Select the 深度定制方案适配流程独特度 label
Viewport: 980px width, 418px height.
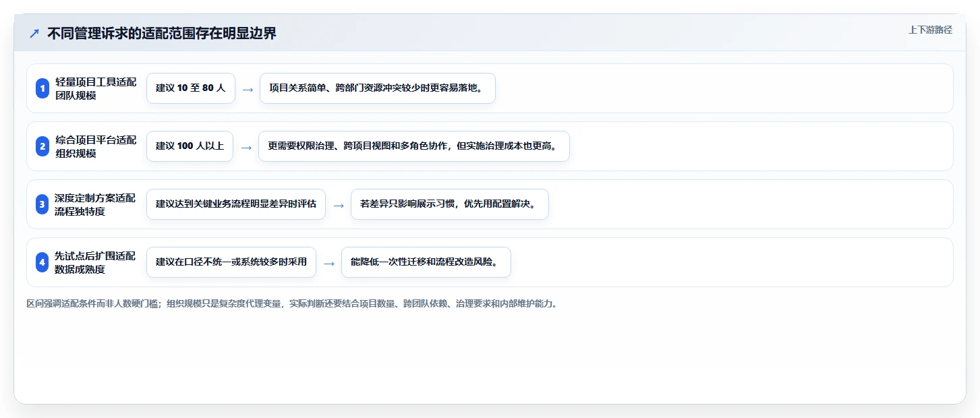[x=96, y=204]
